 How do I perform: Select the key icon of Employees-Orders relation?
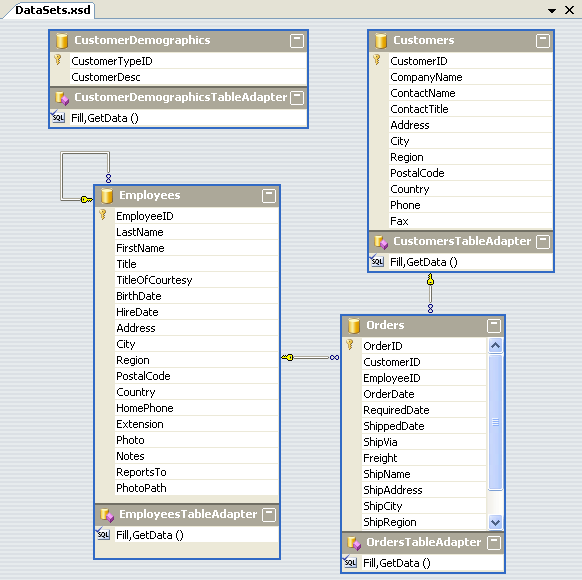point(287,357)
